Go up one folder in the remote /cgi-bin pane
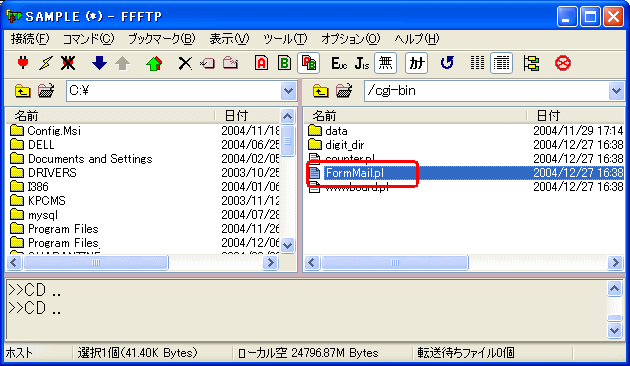This screenshot has width=630, height=366. coord(320,91)
